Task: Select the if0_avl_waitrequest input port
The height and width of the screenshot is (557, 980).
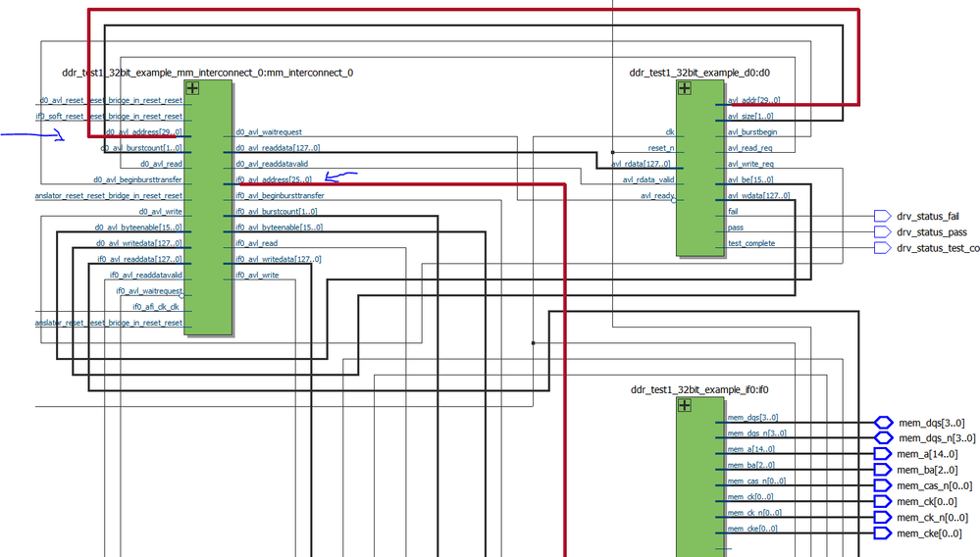Action: coord(149,291)
